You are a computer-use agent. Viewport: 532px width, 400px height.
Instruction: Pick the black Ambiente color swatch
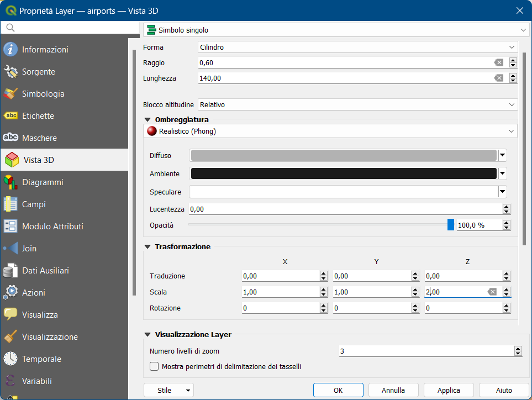coord(344,173)
